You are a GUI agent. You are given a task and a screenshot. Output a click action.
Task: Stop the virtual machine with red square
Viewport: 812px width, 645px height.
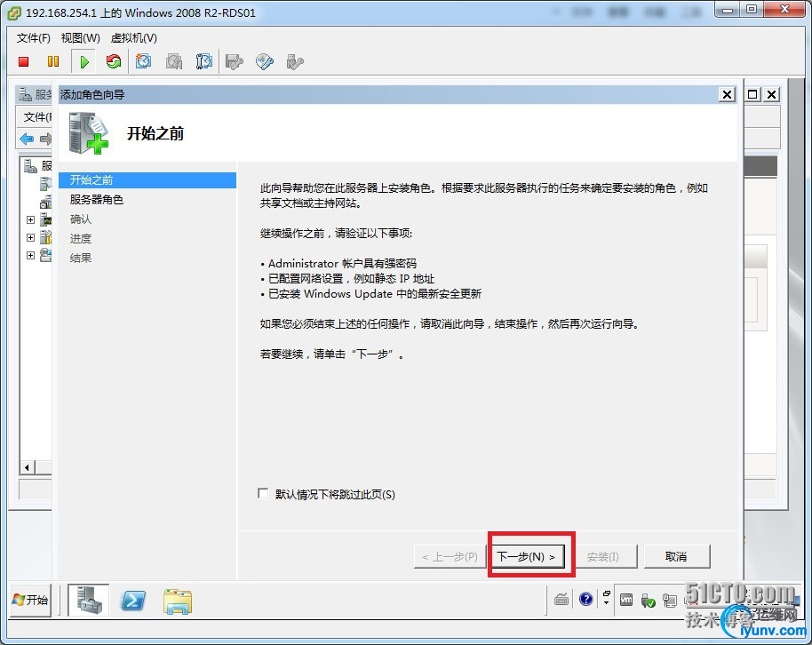(23, 62)
